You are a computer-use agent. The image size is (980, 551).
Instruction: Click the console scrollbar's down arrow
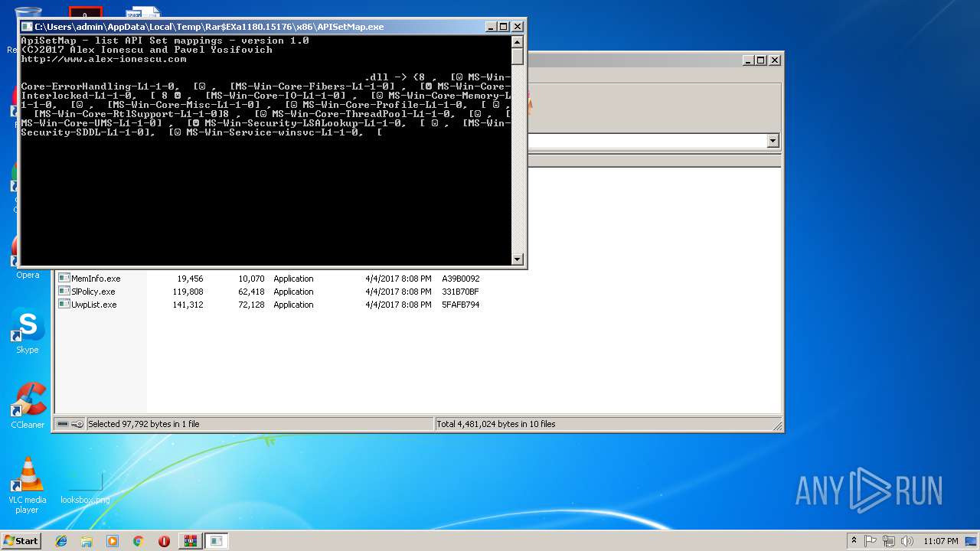(517, 259)
